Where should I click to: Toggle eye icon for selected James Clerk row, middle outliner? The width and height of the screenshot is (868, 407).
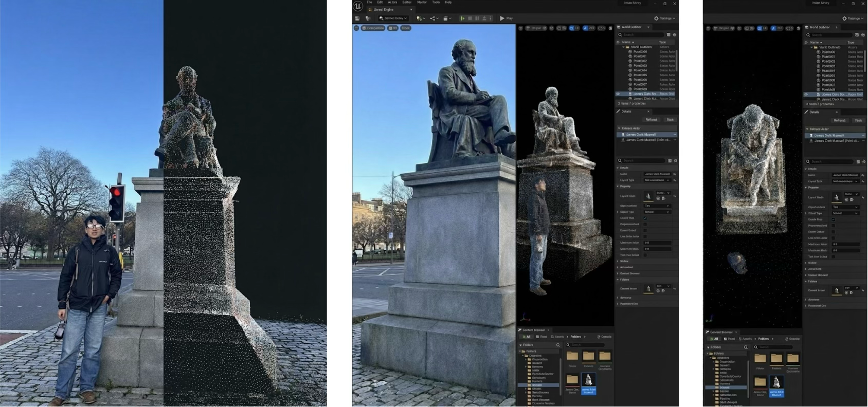[x=618, y=94]
